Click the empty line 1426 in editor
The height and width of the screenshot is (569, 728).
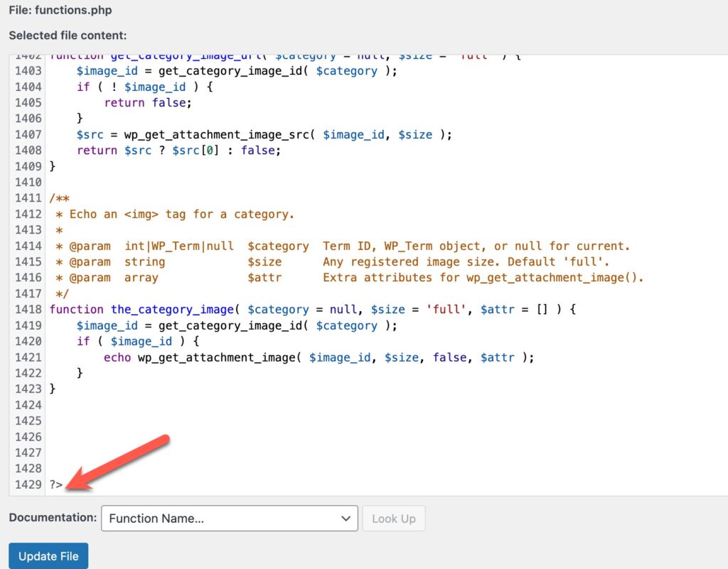click(385, 437)
